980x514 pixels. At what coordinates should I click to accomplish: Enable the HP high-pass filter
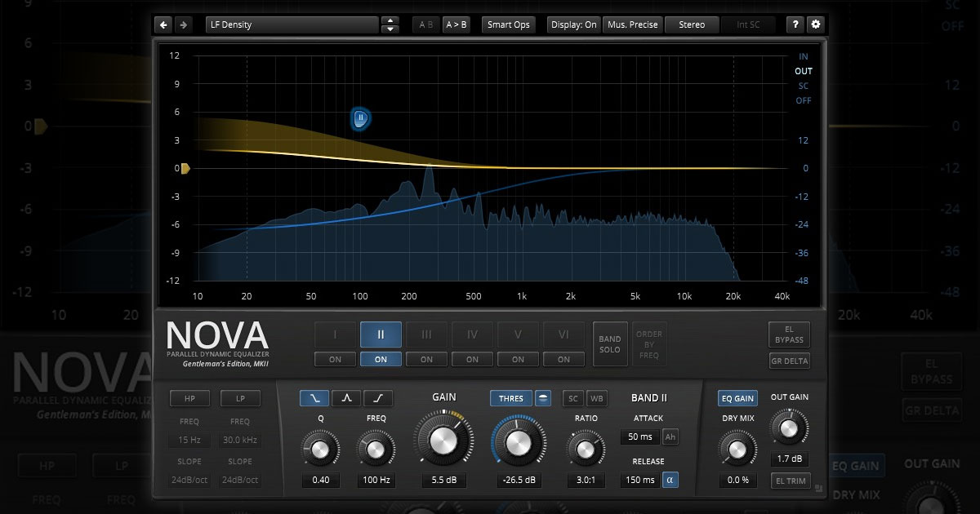(x=189, y=398)
